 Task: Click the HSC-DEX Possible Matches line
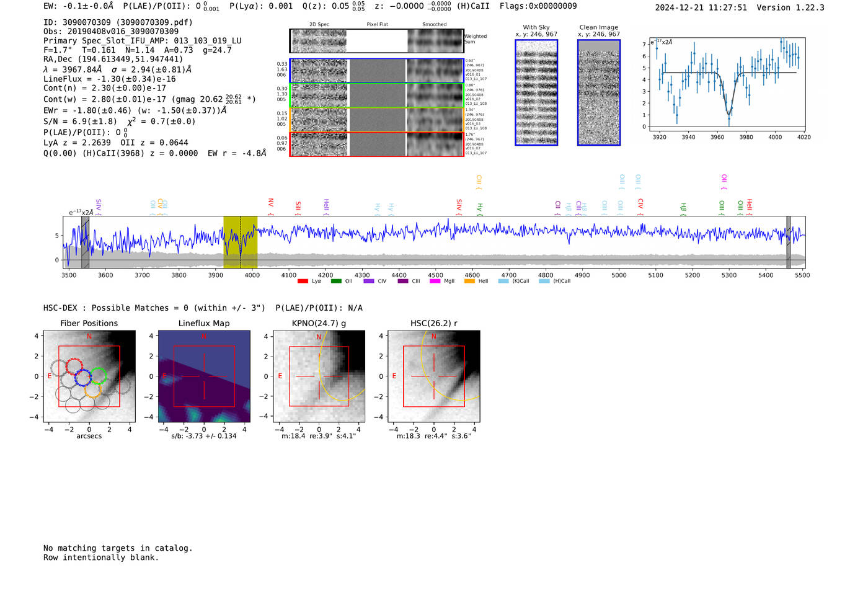pos(203,308)
